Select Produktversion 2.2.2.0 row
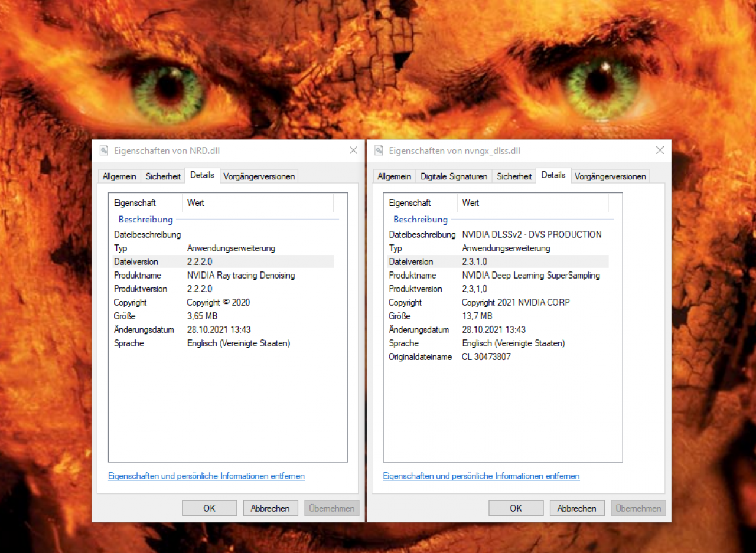 coord(223,289)
